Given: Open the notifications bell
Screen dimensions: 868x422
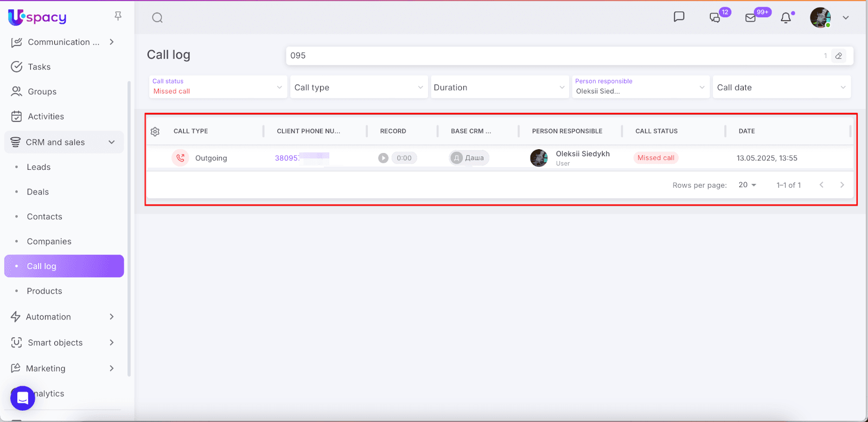Looking at the screenshot, I should (786, 18).
